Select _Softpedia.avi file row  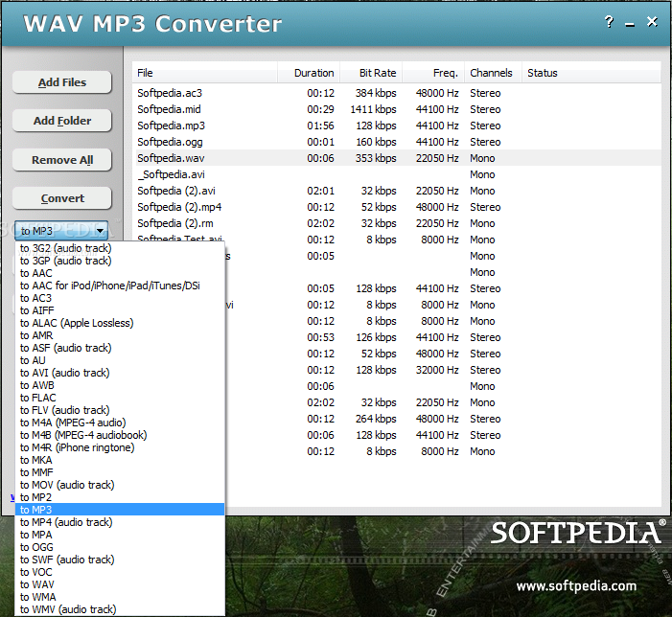point(399,174)
